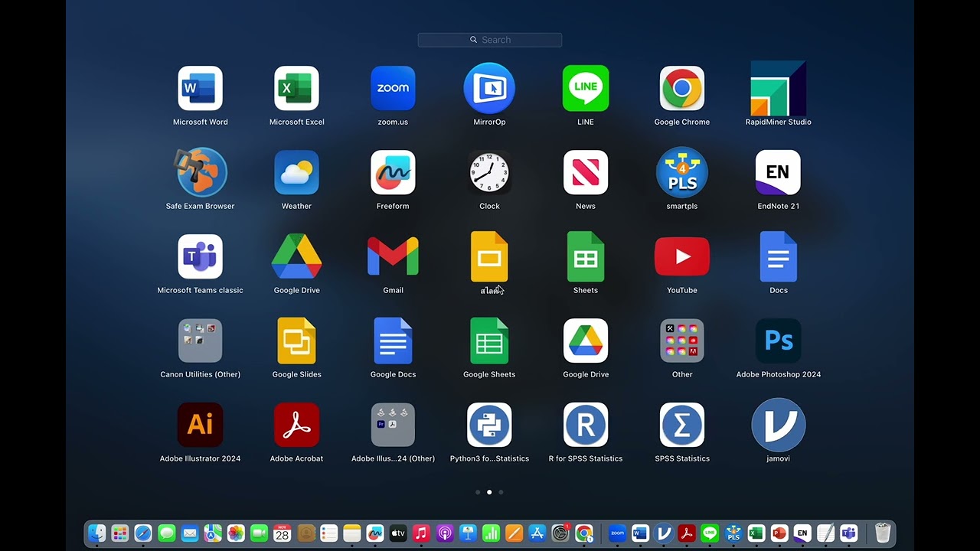Open R for SPSS Statistics

(x=586, y=425)
